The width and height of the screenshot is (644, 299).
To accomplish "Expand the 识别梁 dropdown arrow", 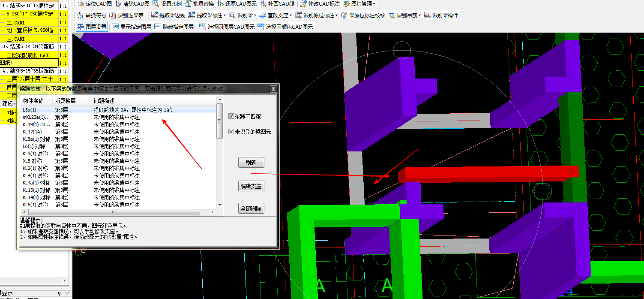I will point(255,15).
